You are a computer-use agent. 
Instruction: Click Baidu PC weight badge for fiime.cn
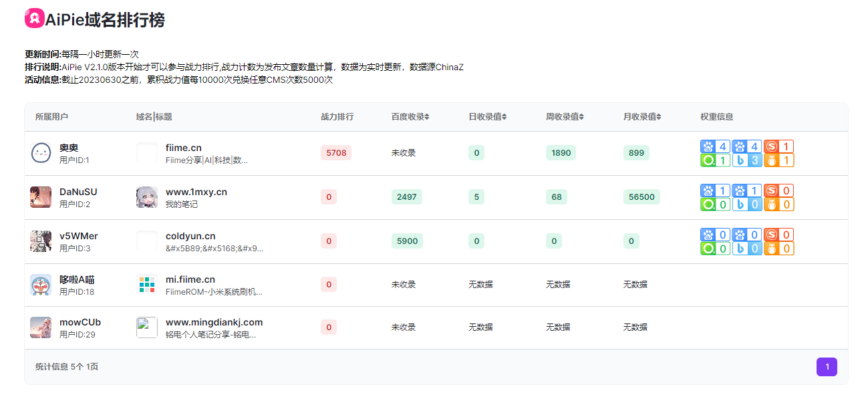[x=715, y=146]
